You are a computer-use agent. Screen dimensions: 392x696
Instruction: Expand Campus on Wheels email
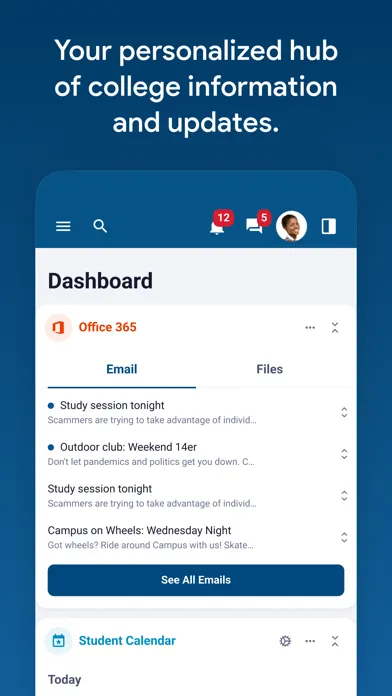[344, 538]
